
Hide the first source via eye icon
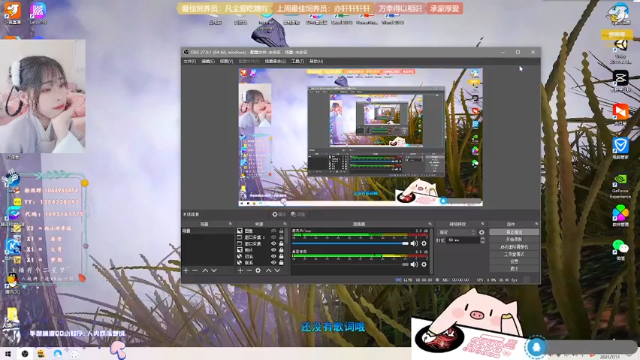point(274,231)
